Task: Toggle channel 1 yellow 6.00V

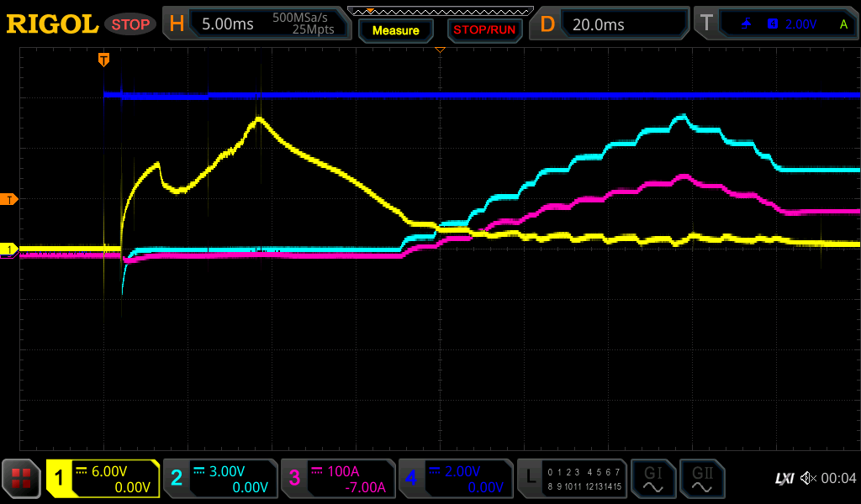Action: tap(103, 479)
